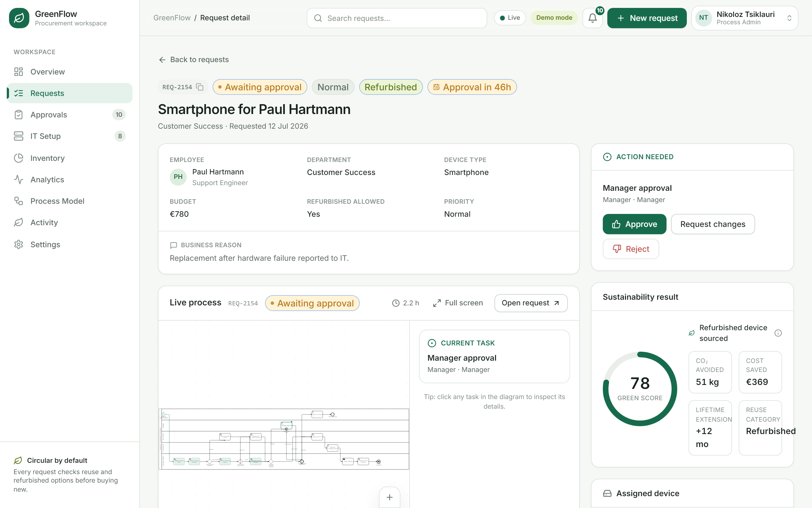This screenshot has width=812, height=508.
Task: Click the back arrow beside Back to requests
Action: pyautogui.click(x=162, y=60)
